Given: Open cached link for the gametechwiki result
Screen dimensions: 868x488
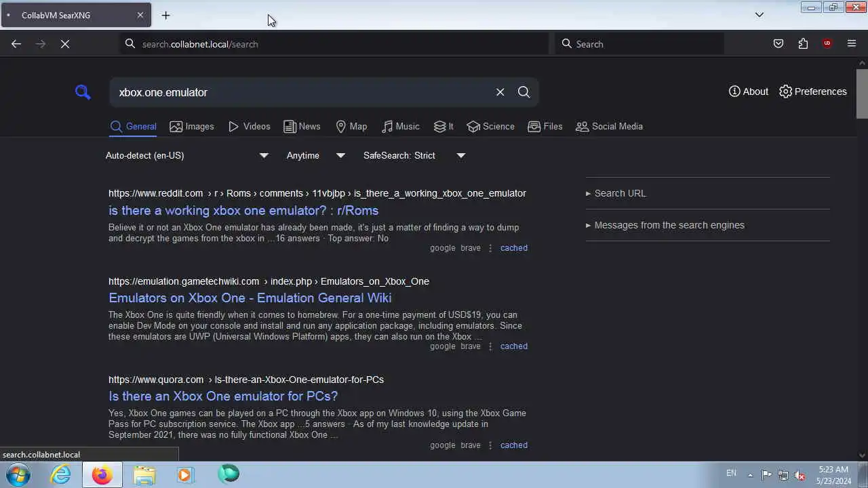Looking at the screenshot, I should coord(514,346).
